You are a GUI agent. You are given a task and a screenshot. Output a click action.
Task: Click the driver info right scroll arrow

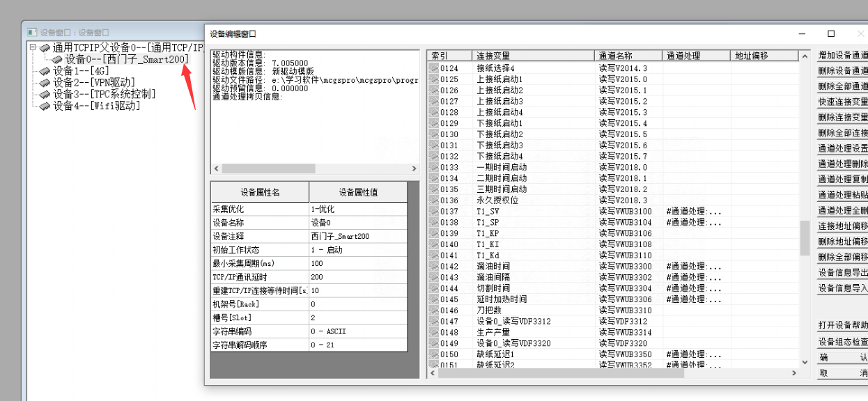(x=414, y=168)
